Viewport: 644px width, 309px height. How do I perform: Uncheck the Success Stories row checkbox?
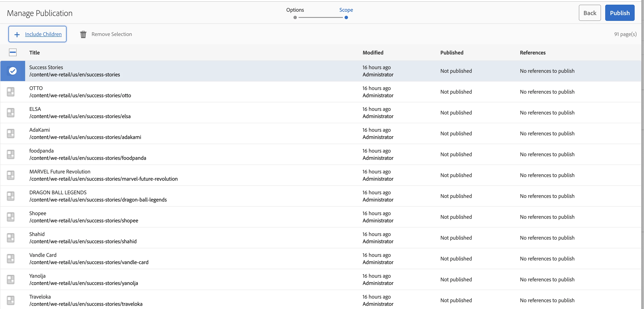(13, 71)
